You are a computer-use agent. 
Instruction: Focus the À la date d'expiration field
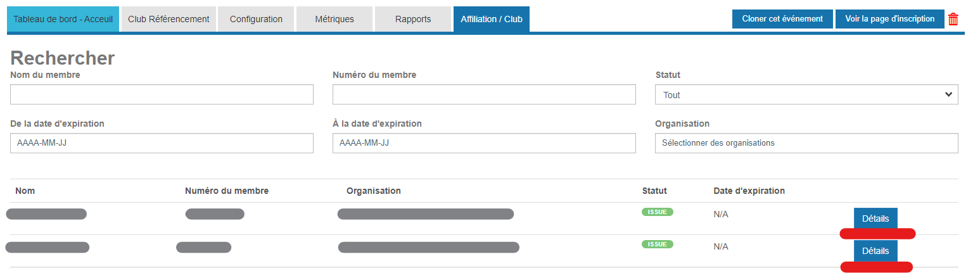(484, 143)
